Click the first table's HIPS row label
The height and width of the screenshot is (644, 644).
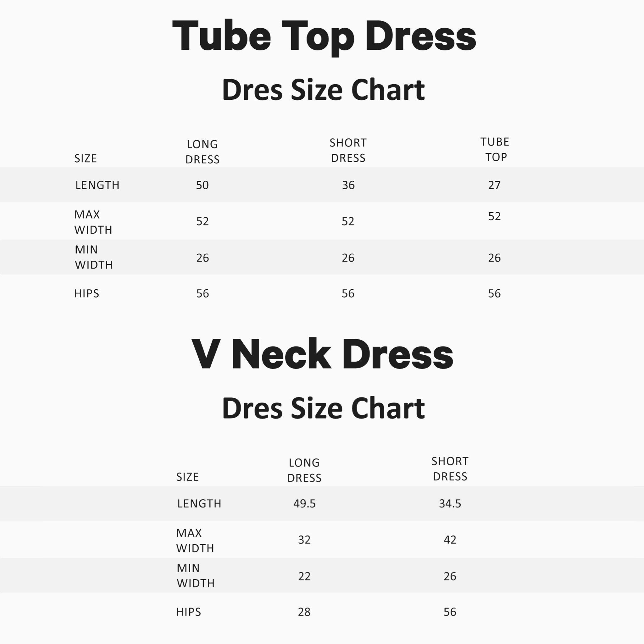(87, 293)
